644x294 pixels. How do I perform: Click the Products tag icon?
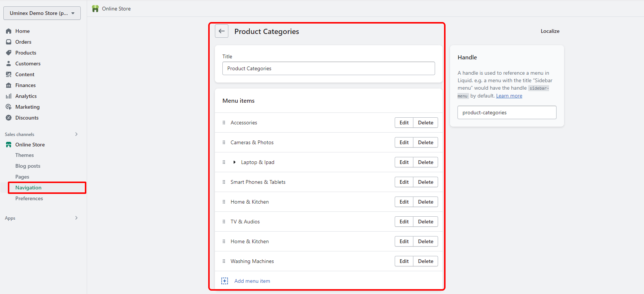click(x=9, y=53)
